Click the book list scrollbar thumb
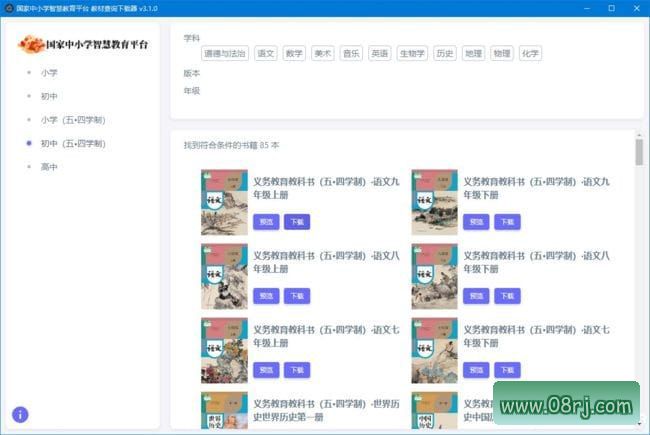The height and width of the screenshot is (435, 650). click(639, 152)
